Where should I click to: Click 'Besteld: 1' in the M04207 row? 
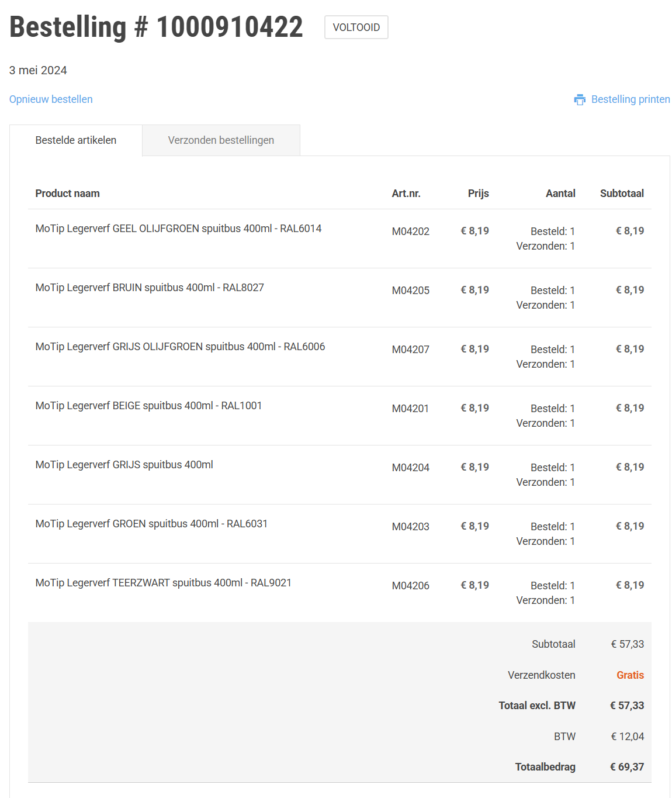[x=553, y=350]
